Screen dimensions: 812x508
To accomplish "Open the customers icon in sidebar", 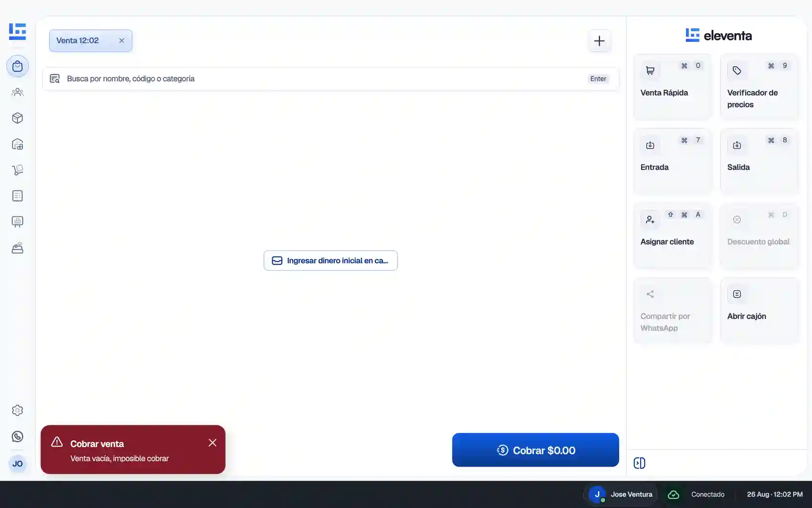I will coord(18,92).
